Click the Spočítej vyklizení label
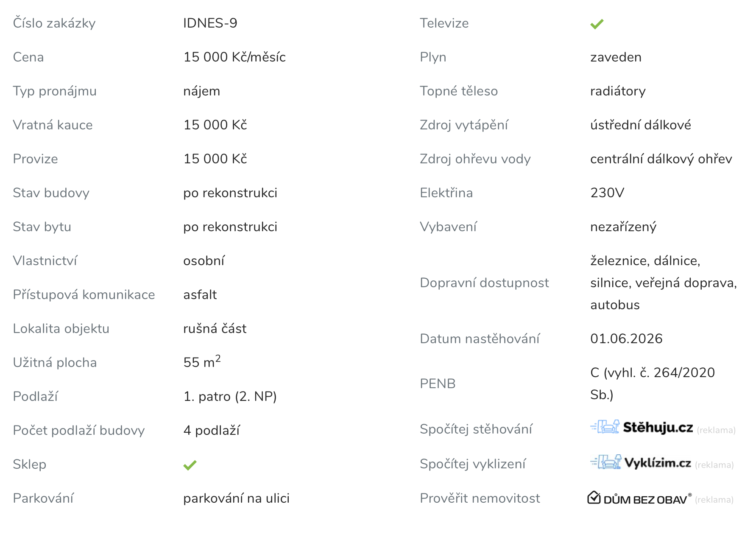The height and width of the screenshot is (543, 756). click(472, 464)
